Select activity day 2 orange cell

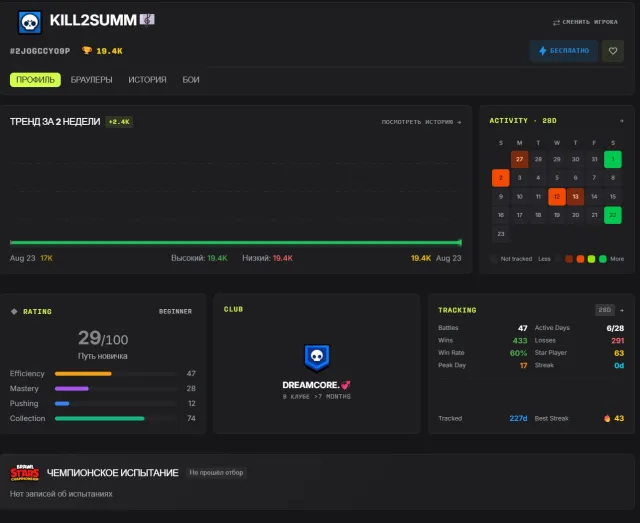(500, 178)
